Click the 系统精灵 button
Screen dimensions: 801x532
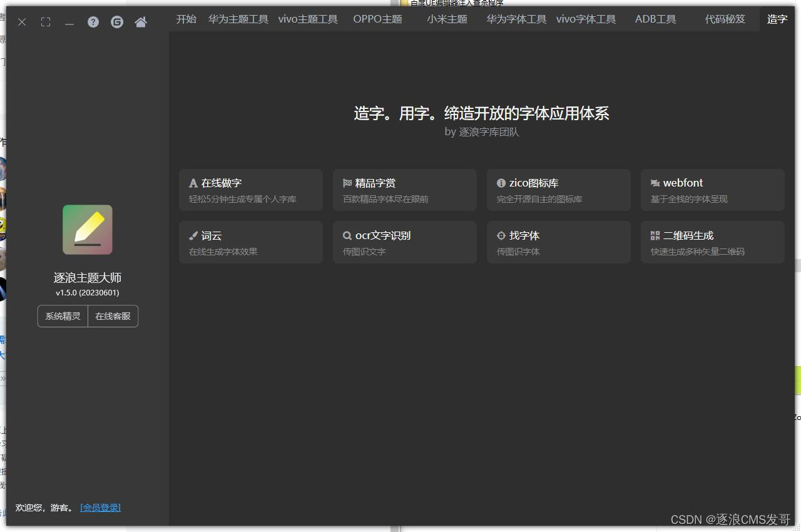63,316
